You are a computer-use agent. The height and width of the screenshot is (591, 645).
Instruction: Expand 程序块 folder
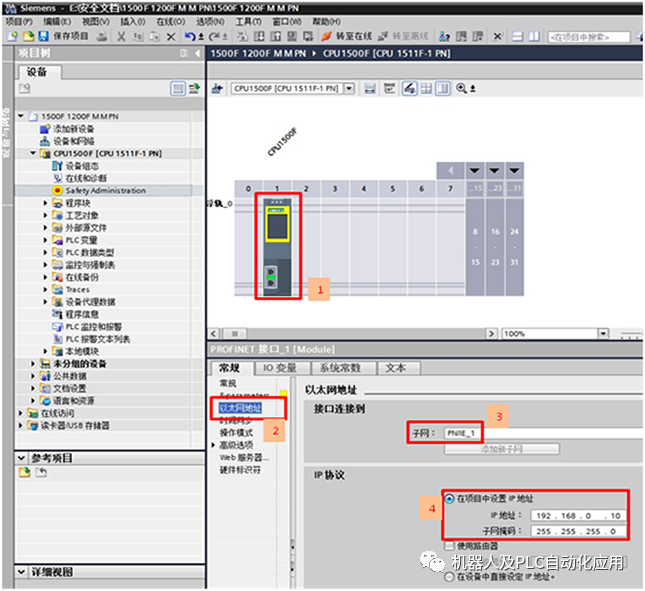click(x=46, y=203)
